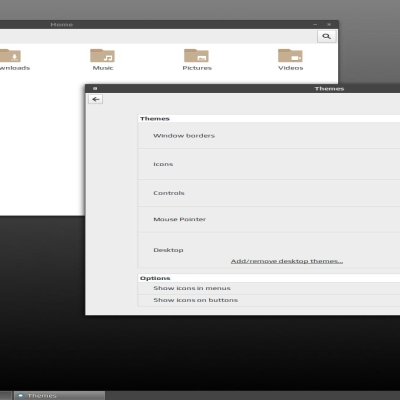Open the Music folder icon

click(x=102, y=55)
